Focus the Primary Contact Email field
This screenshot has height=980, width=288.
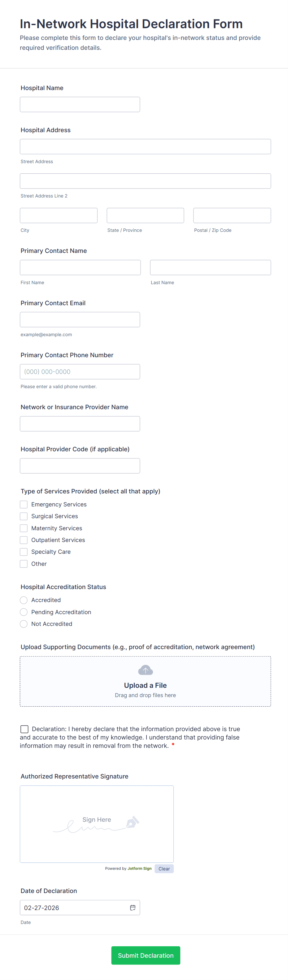[x=80, y=319]
